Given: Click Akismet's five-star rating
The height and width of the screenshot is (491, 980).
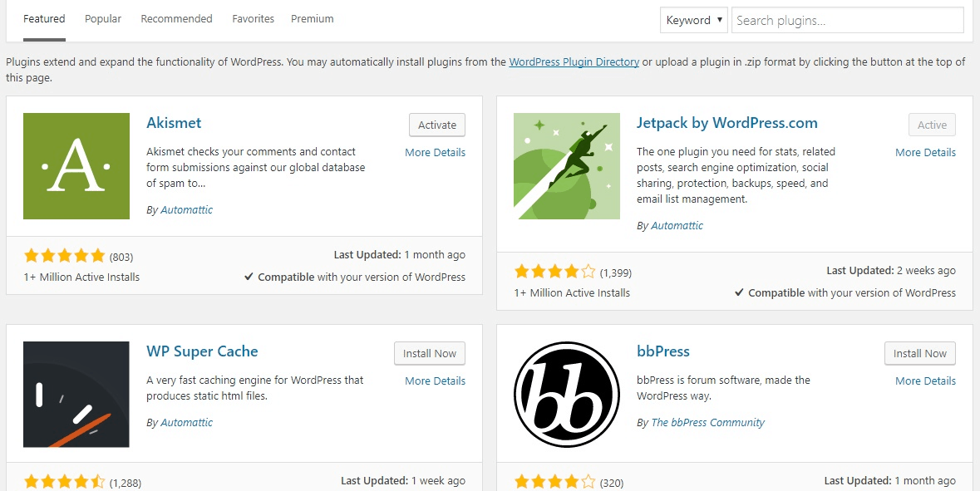Looking at the screenshot, I should (x=64, y=256).
